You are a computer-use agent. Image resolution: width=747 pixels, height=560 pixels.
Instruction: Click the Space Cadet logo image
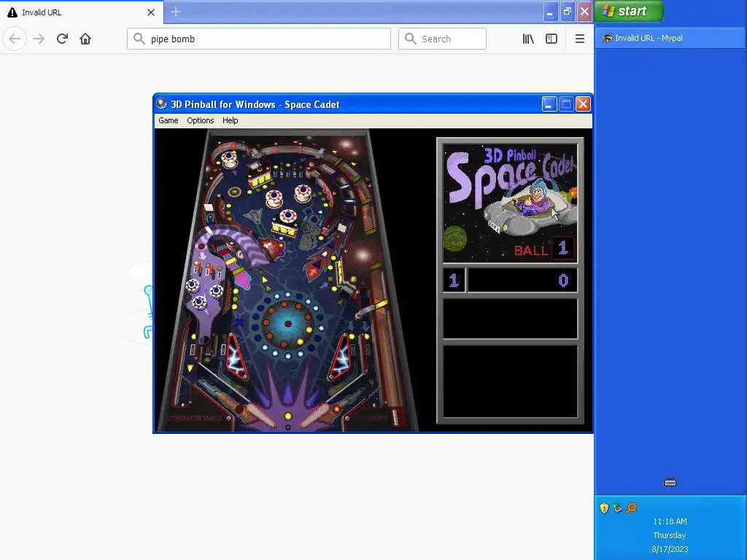(510, 203)
